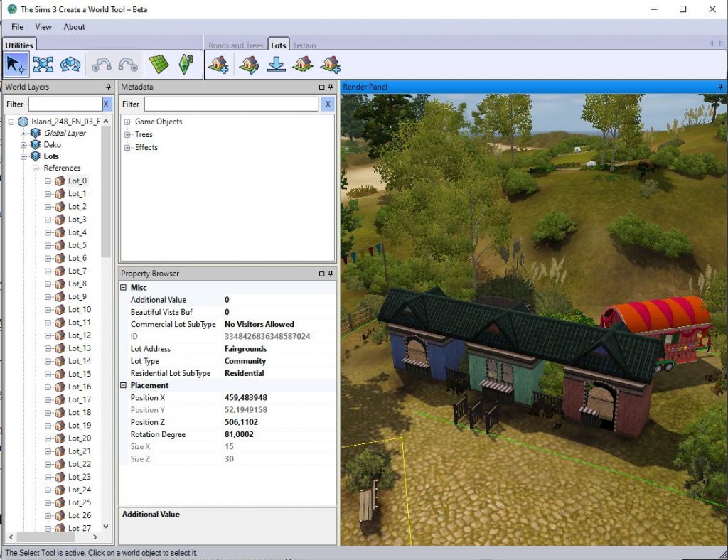Click the Edit Lot house icon with pencil

point(248,65)
